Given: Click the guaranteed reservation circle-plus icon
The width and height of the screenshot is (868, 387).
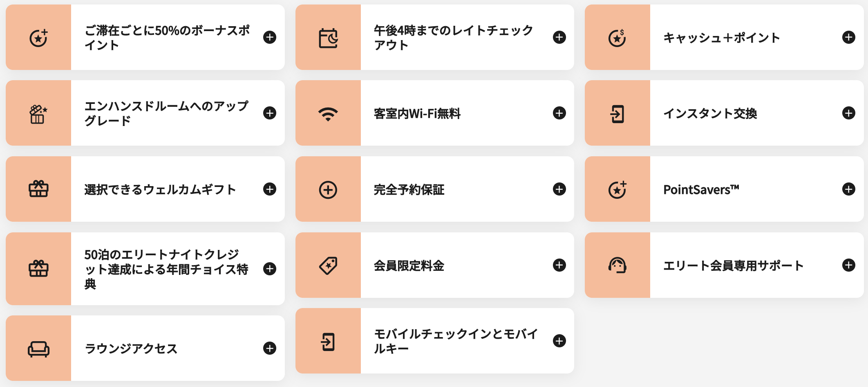Looking at the screenshot, I should (x=328, y=190).
